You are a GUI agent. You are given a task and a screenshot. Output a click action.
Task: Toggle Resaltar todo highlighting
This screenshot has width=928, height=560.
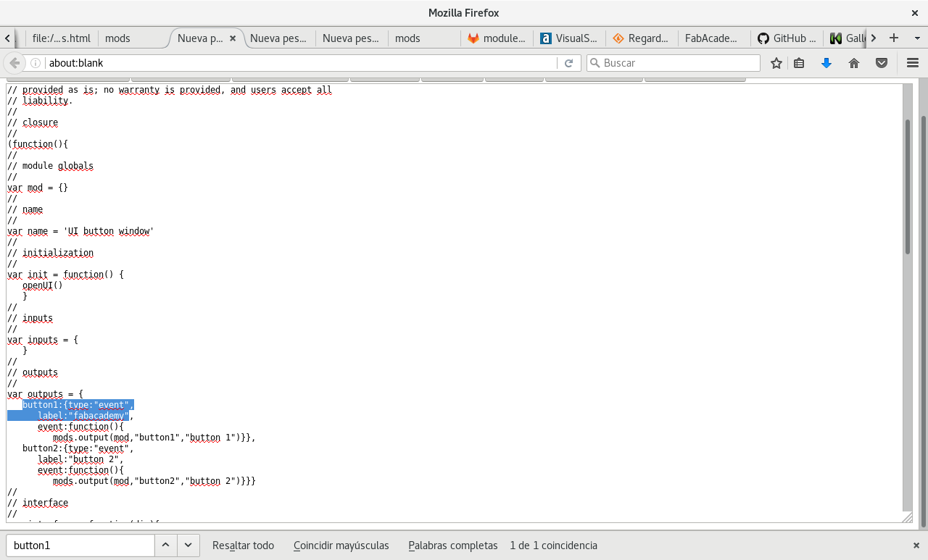[x=243, y=546]
